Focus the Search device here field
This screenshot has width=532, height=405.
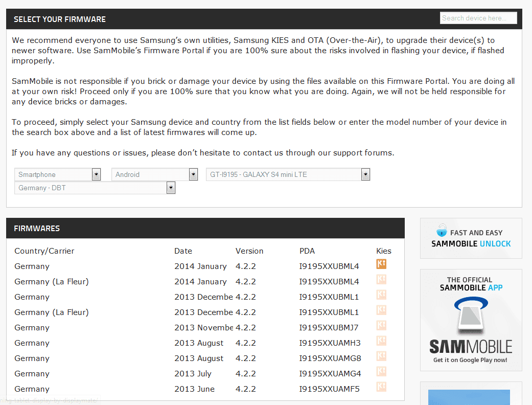coord(478,18)
